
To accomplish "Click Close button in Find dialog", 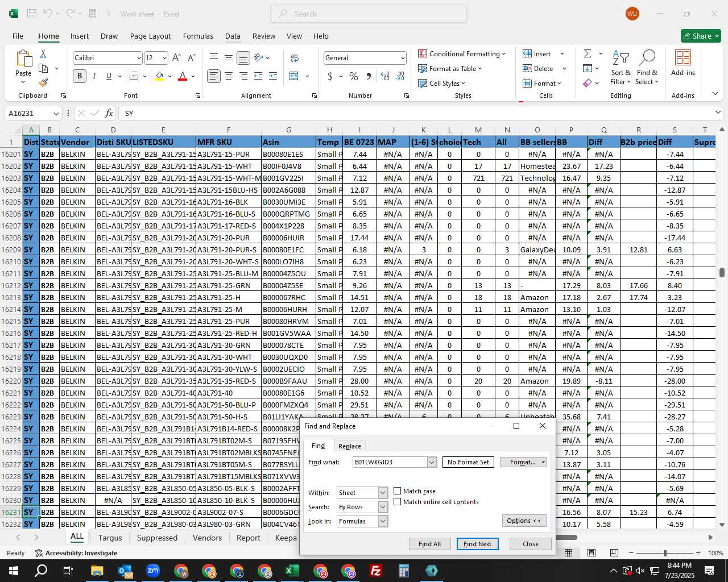I will tap(531, 544).
